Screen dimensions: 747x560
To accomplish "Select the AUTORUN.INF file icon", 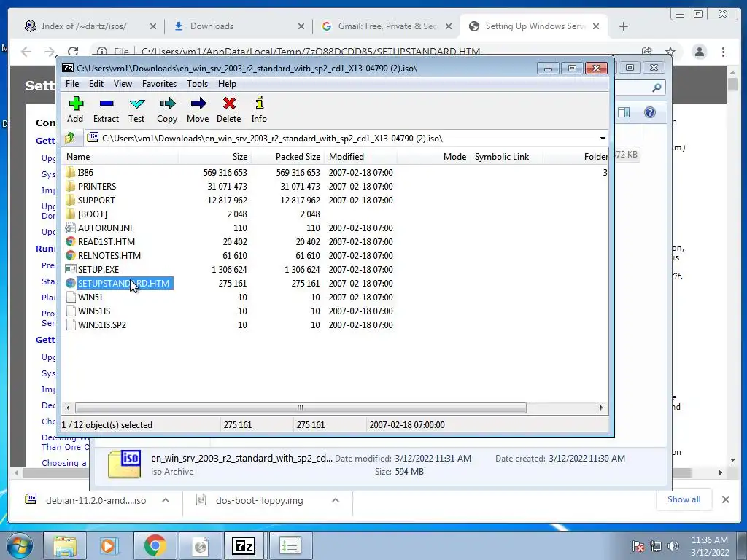I will pyautogui.click(x=71, y=227).
